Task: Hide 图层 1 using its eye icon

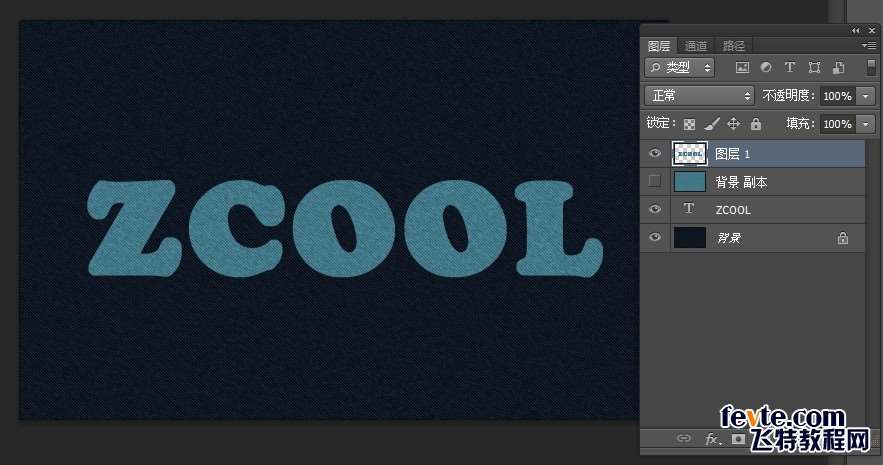Action: [655, 154]
